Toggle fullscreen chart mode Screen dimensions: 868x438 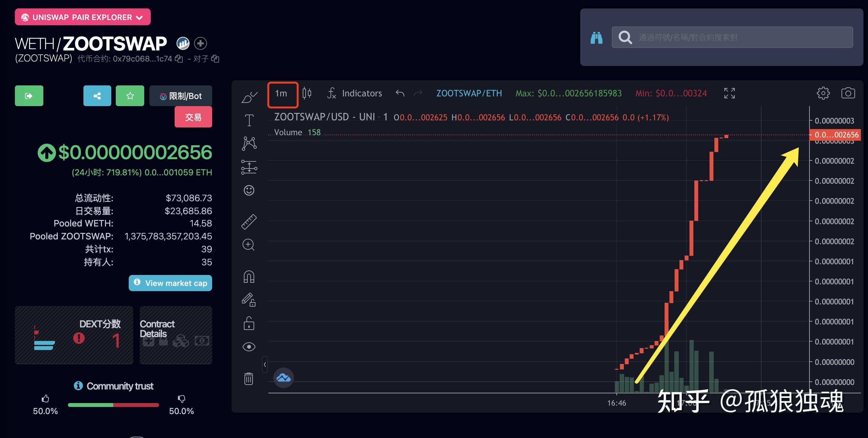pos(730,93)
